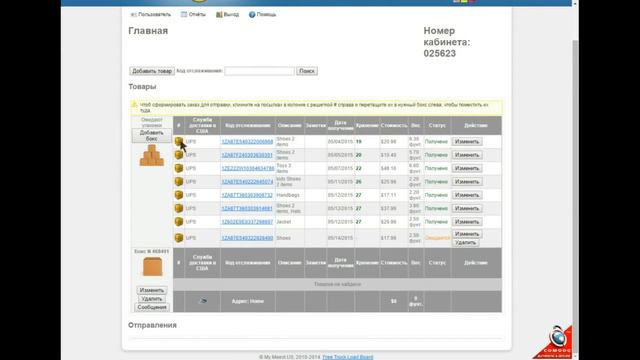Image resolution: width=640 pixels, height=360 pixels.
Task: Click the stacked boxes icon under Добавить бокс
Action: point(152,156)
